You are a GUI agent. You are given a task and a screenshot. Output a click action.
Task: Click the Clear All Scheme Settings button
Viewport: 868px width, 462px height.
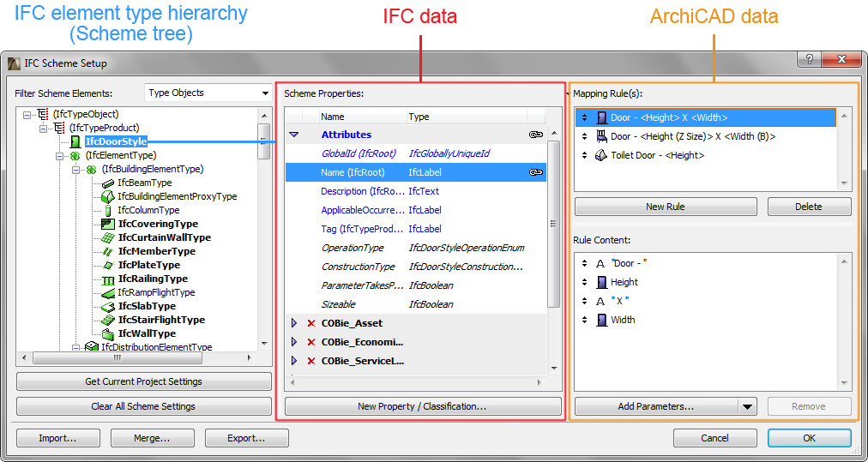pos(144,406)
